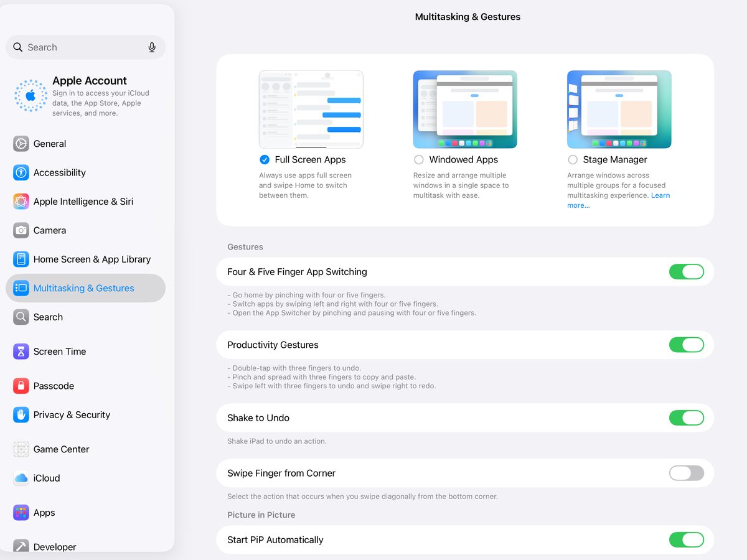Click the Picture in Picture section header
The image size is (747, 560).
(x=261, y=515)
